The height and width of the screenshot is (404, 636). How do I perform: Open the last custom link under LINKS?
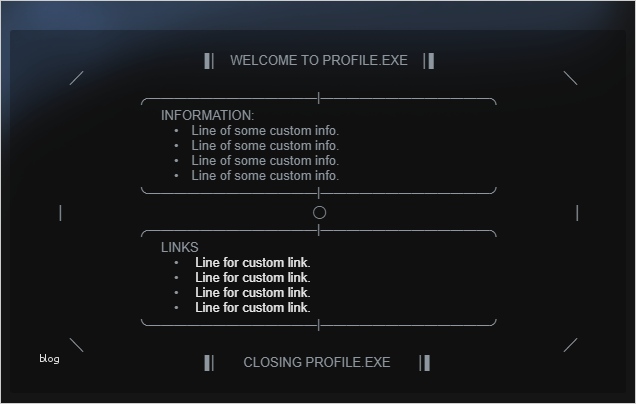click(253, 308)
